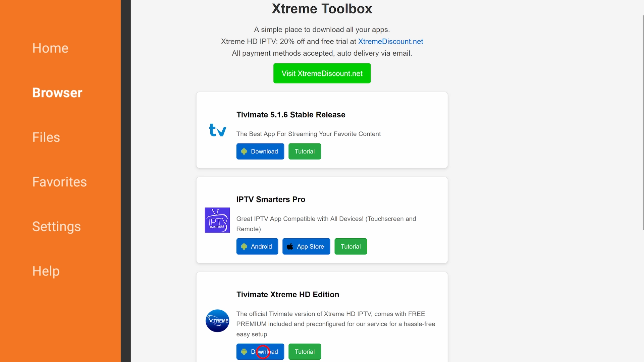Download Tivimate Xtreme HD Edition
This screenshot has width=644, height=362.
(x=260, y=352)
